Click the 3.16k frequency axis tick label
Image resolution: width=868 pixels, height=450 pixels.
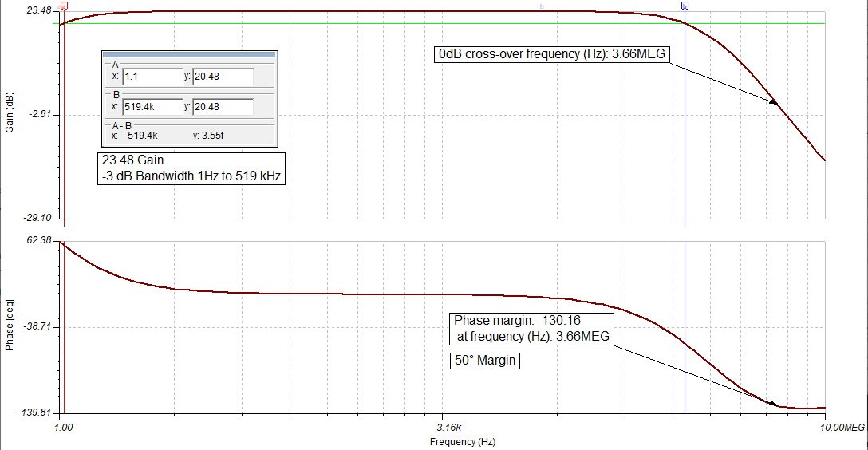click(449, 428)
